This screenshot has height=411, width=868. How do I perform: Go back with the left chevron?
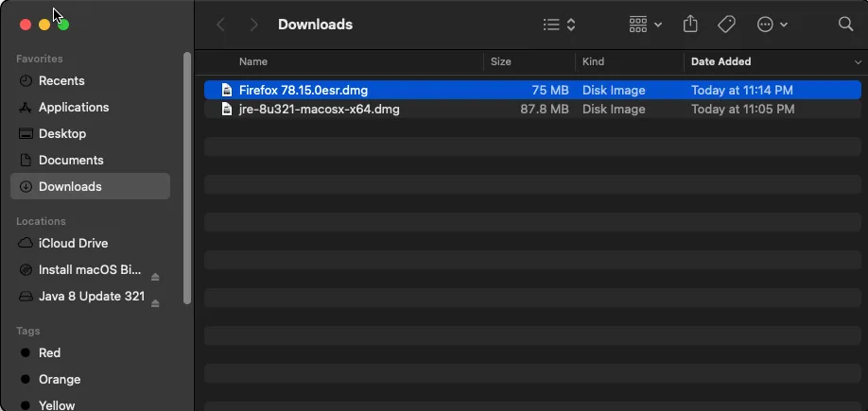[221, 25]
